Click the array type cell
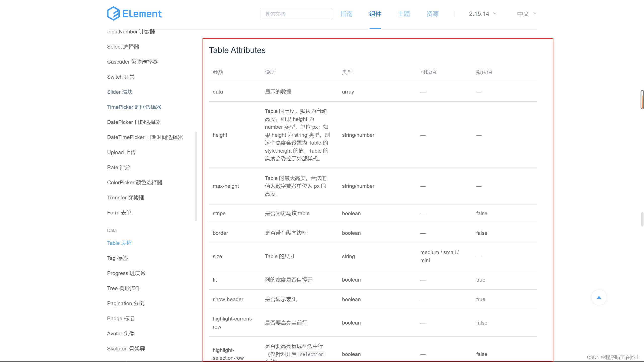 (348, 92)
